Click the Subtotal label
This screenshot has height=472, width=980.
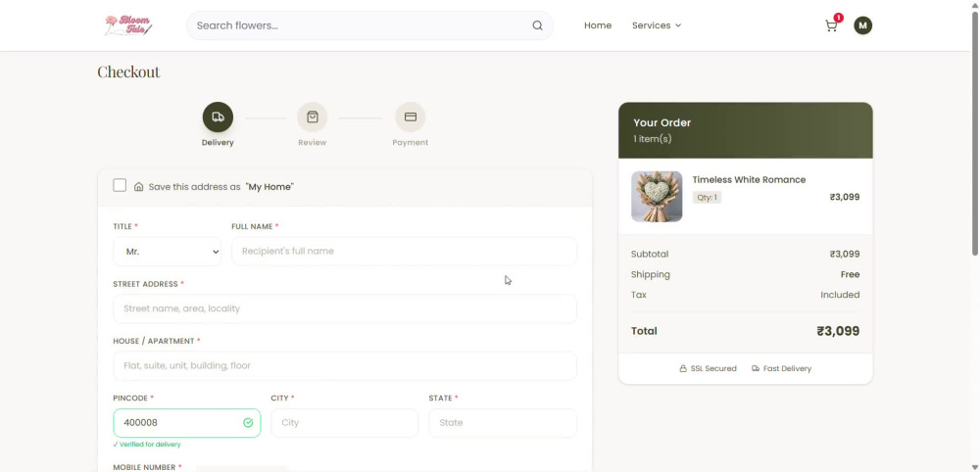[650, 254]
